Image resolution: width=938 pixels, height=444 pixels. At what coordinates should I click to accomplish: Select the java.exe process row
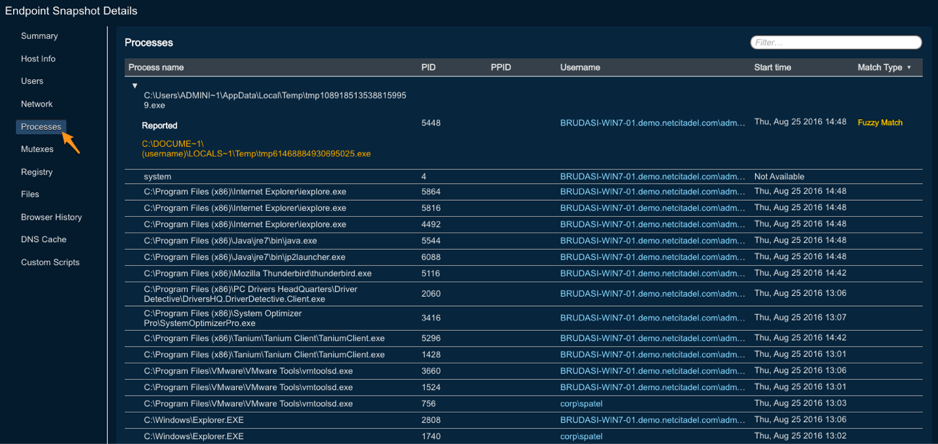(525, 241)
